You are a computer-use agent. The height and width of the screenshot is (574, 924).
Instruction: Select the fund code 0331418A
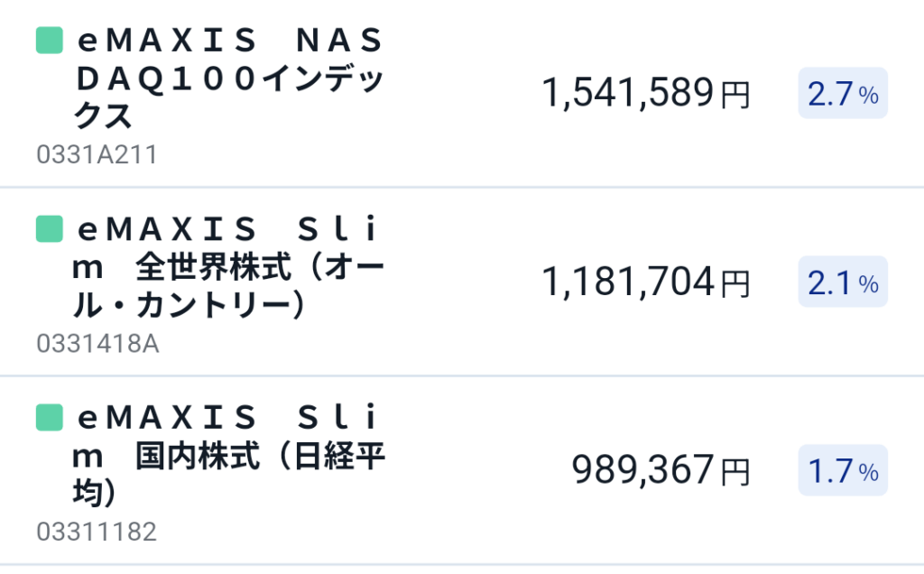click(97, 344)
